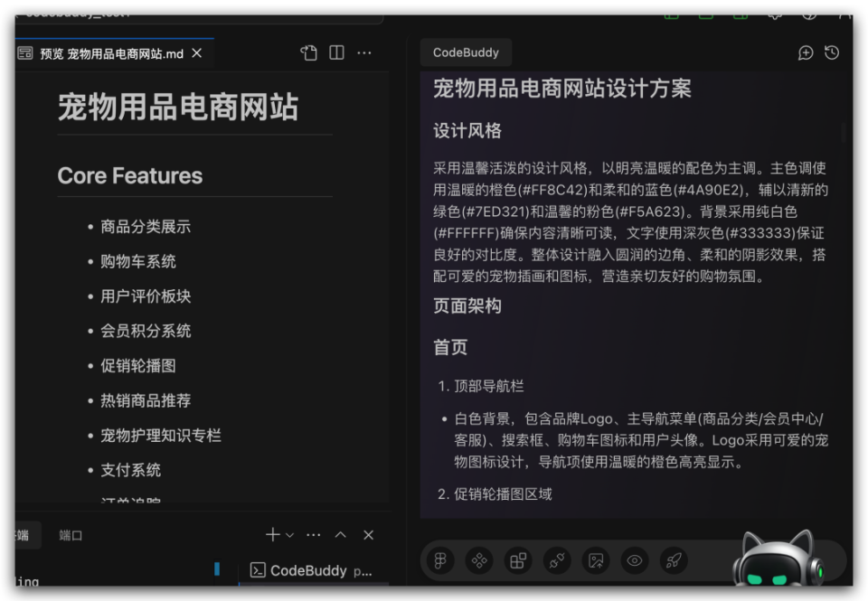Select the 终端 tab

point(21,535)
